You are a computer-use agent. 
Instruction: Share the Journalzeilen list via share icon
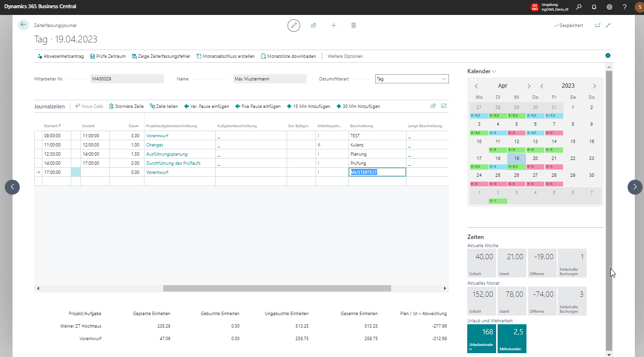pos(433,106)
